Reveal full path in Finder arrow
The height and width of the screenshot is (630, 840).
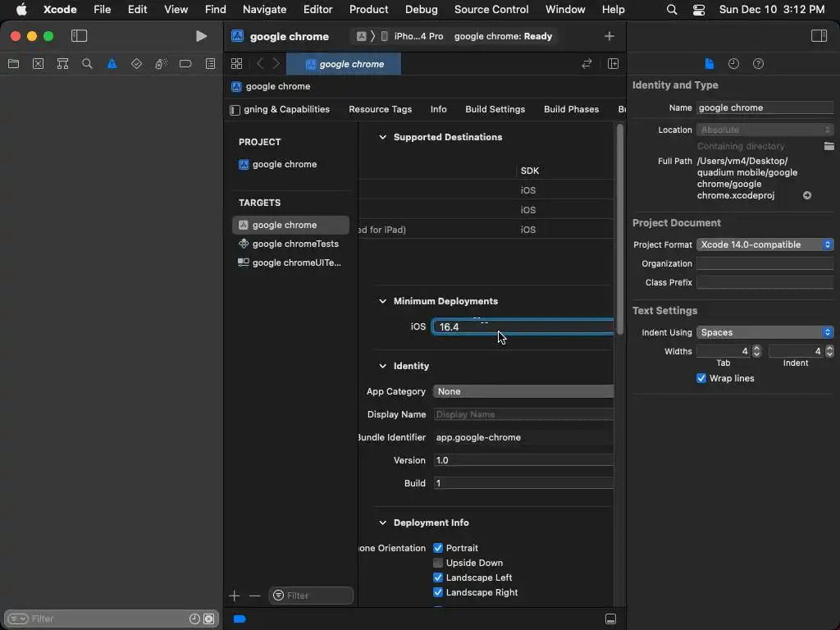[807, 195]
